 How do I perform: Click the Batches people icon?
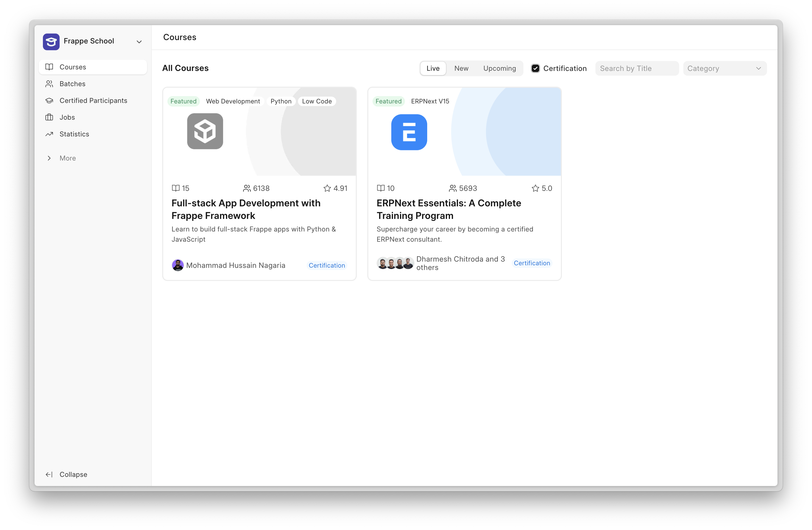pyautogui.click(x=49, y=84)
